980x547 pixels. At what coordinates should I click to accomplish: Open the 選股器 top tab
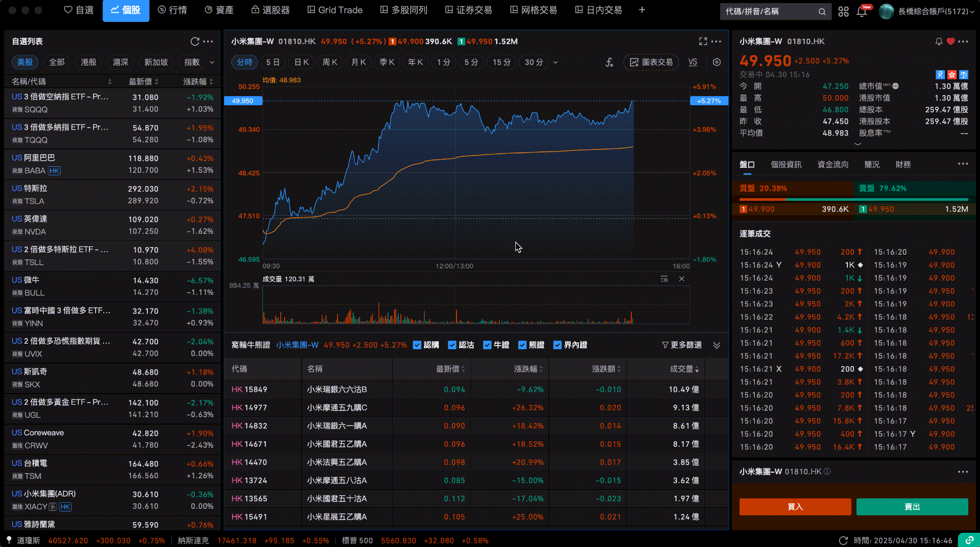point(270,10)
